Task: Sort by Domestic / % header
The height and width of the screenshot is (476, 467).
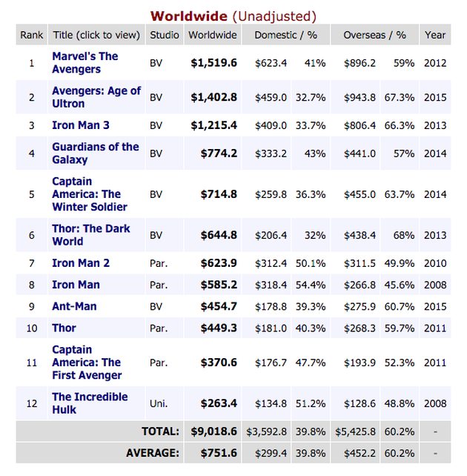Action: coord(285,35)
